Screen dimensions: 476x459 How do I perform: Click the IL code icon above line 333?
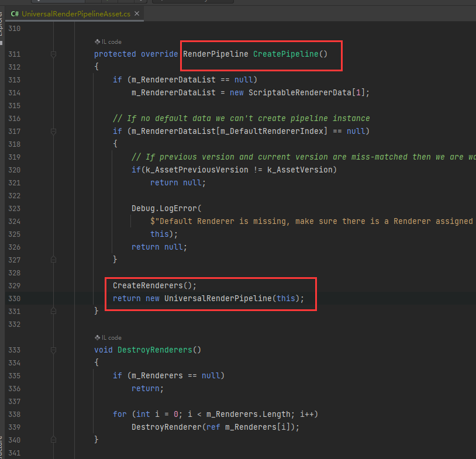[97, 337]
